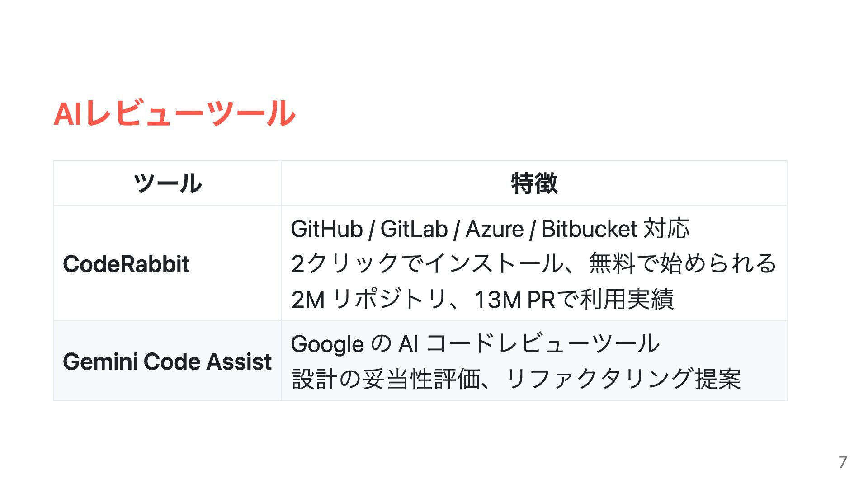The width and height of the screenshot is (868, 488).
Task: Click the 特徴 column header
Action: pyautogui.click(x=534, y=183)
